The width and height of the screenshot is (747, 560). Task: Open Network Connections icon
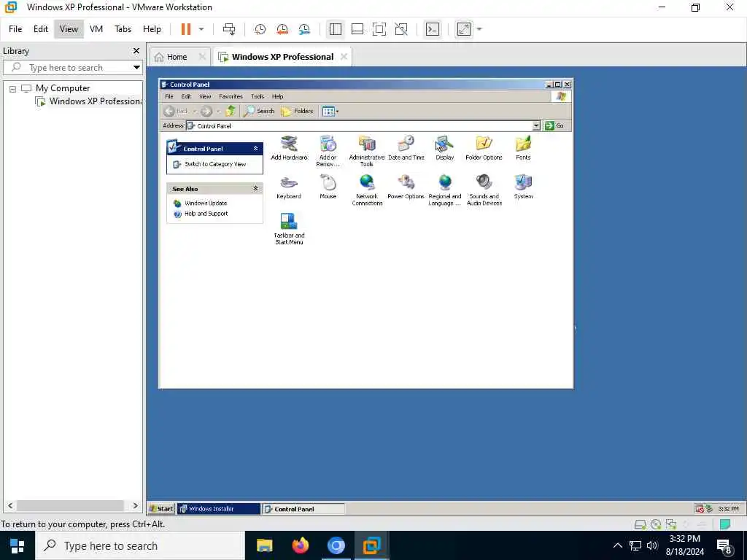click(x=367, y=190)
